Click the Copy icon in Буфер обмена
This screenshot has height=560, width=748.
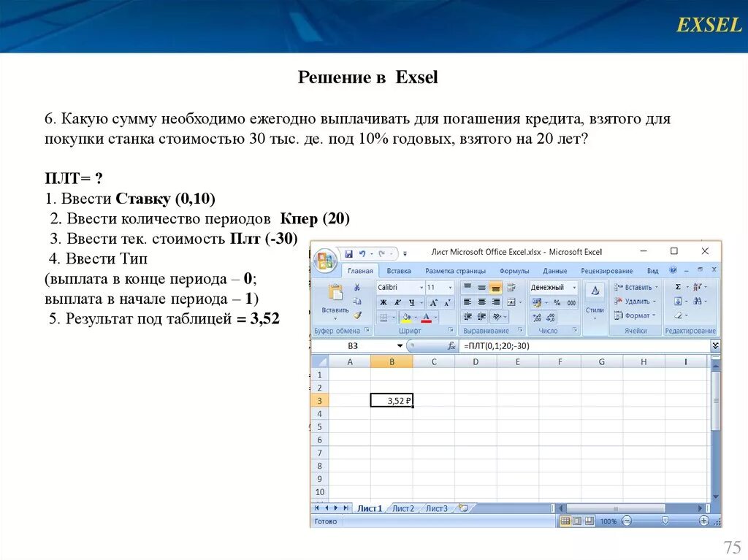pyautogui.click(x=356, y=301)
